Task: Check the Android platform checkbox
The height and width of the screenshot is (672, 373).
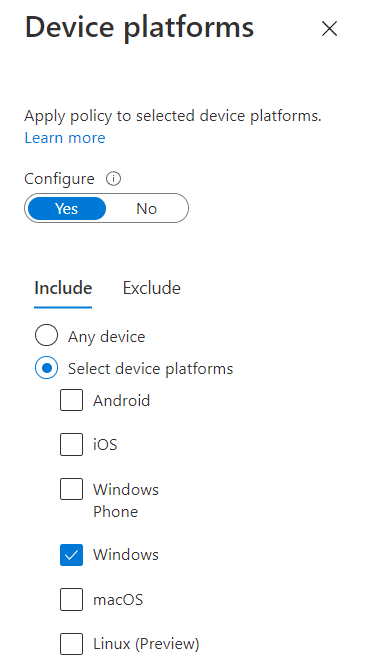Action: [71, 400]
